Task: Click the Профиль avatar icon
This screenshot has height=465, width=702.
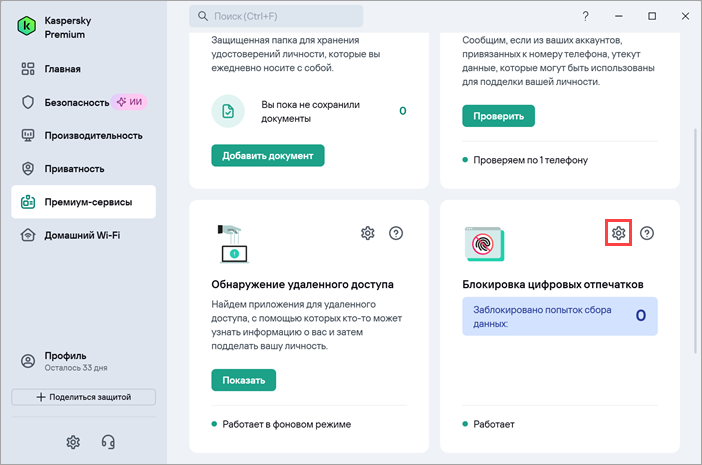Action: 28,361
